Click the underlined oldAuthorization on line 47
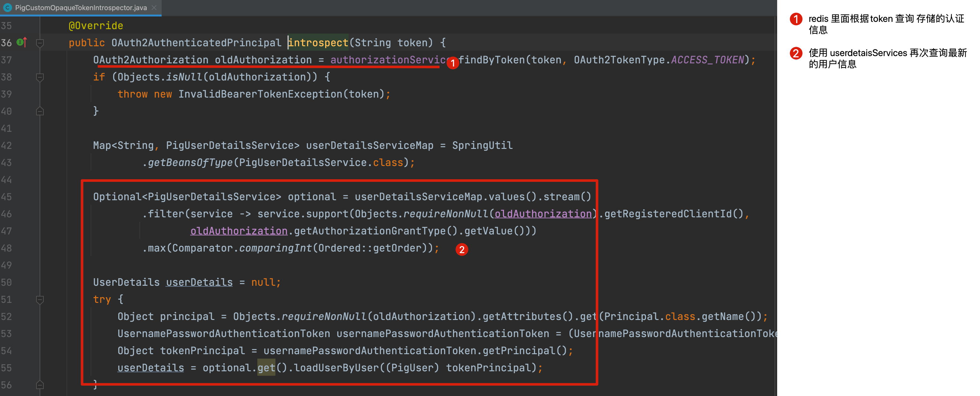 [239, 231]
